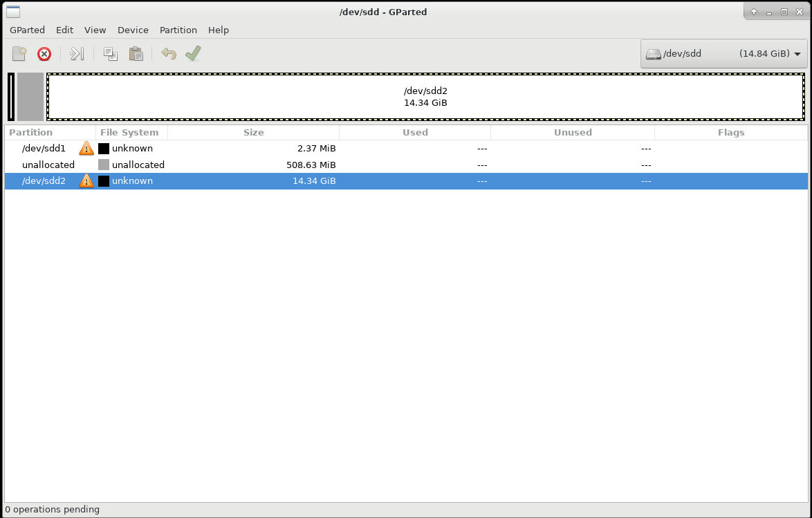This screenshot has height=518, width=812.
Task: Click '0 operations pending' status bar text
Action: pos(53,509)
